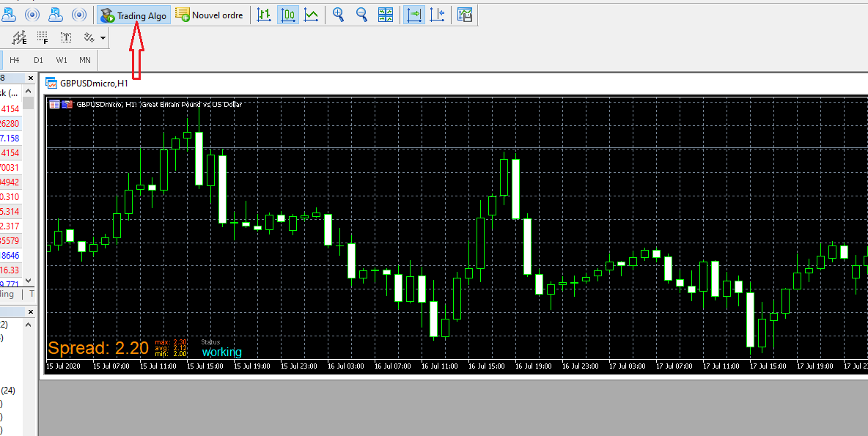Click the Navigator item showing (24)
868x436 pixels.
click(8, 391)
